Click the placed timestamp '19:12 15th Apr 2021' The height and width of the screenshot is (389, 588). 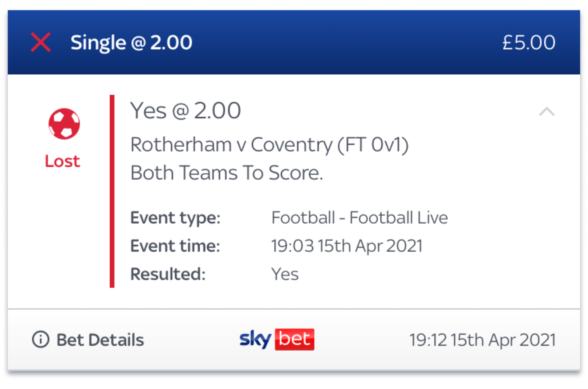click(x=482, y=340)
